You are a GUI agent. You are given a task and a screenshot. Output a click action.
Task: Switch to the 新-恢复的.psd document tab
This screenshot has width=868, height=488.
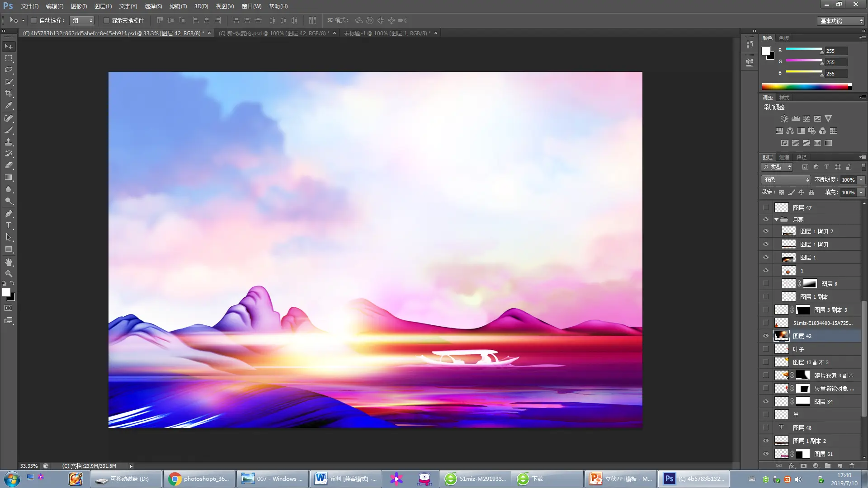[274, 33]
